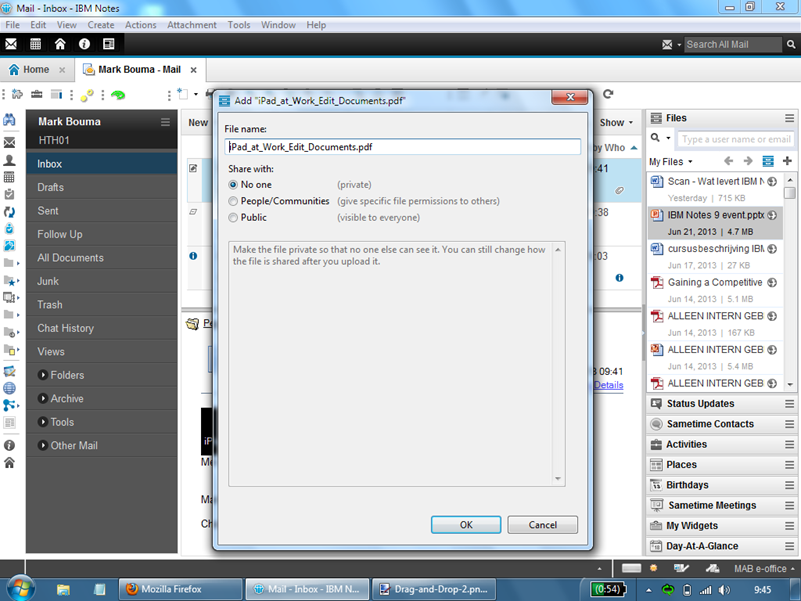This screenshot has width=801, height=601.
Task: Close the Mark Bouma - Mail tab
Action: [x=194, y=70]
